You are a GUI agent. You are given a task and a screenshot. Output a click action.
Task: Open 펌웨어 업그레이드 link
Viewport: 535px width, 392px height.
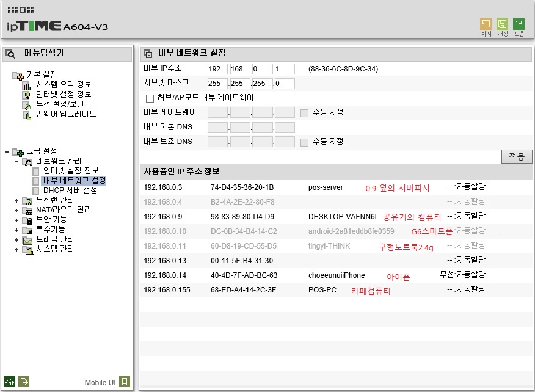(66, 114)
